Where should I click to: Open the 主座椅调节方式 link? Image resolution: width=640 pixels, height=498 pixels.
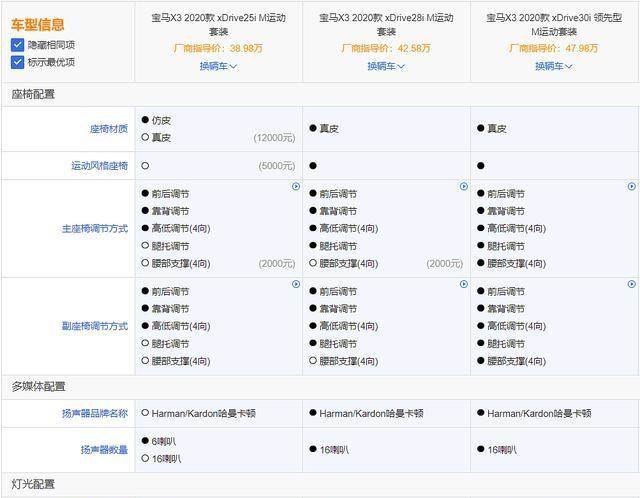[95, 229]
